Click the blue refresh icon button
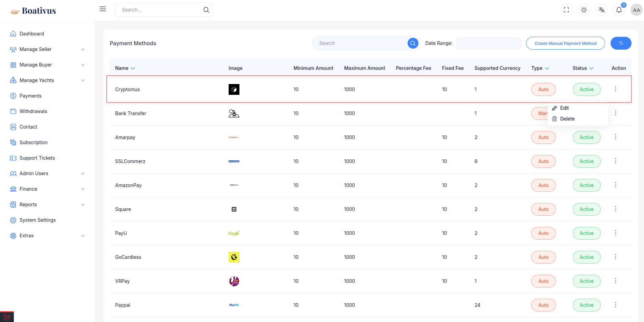644x322 pixels. click(x=621, y=43)
